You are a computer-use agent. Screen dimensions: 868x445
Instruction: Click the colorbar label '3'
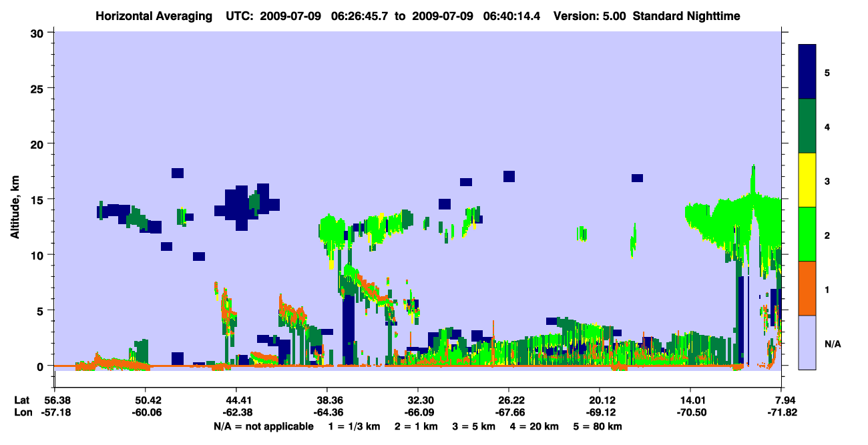tap(827, 181)
